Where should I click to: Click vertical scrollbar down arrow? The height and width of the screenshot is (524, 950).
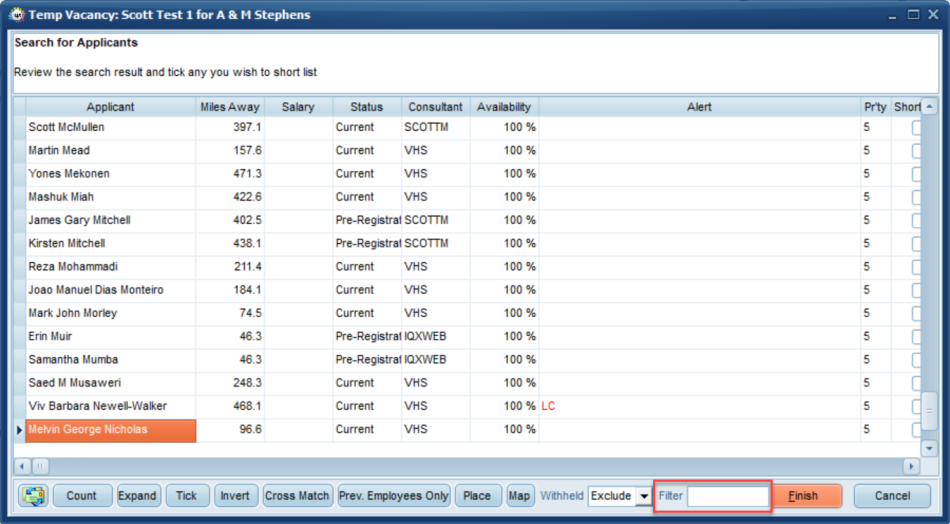pos(929,448)
